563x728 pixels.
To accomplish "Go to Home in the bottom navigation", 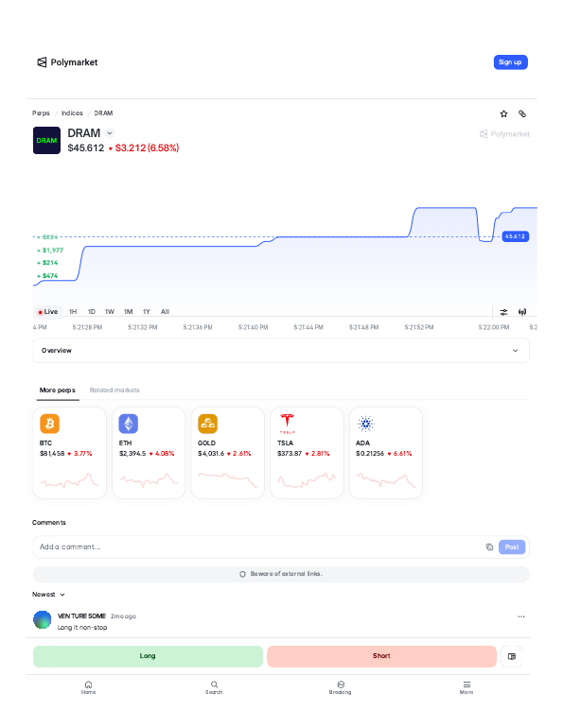I will [x=88, y=687].
